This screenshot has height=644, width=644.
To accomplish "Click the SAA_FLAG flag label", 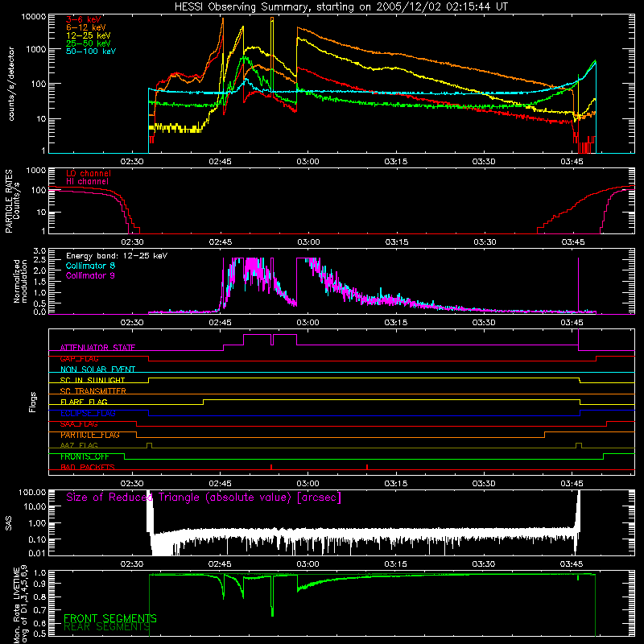I will click(x=79, y=424).
